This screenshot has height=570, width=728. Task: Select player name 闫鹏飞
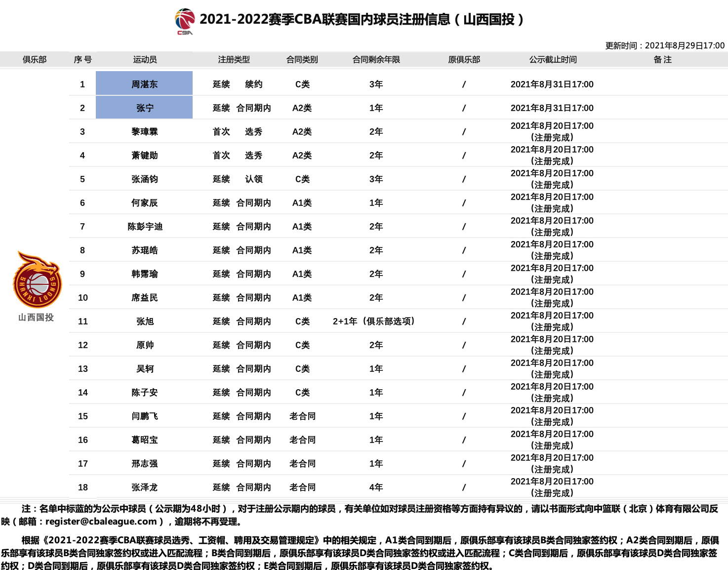pyautogui.click(x=144, y=416)
